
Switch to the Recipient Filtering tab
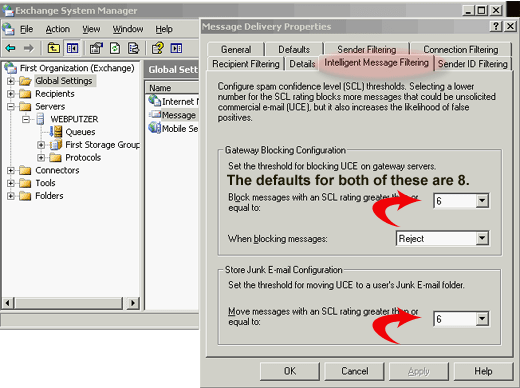pos(246,64)
